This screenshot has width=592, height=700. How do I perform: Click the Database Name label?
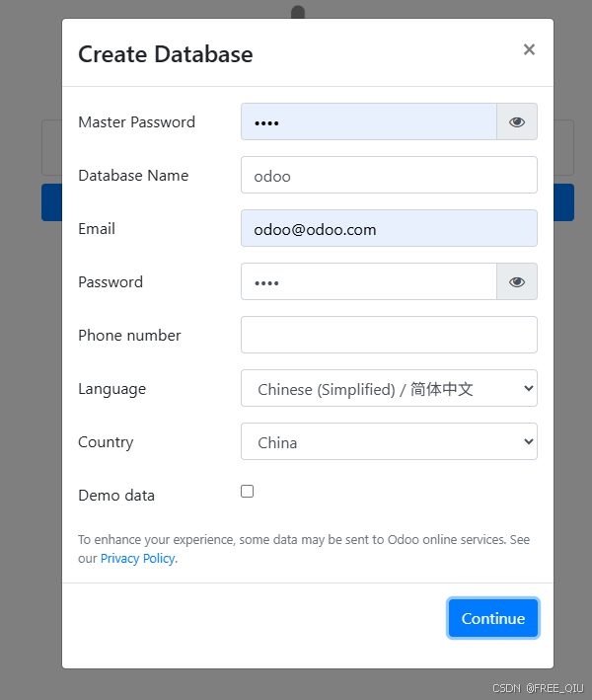click(x=133, y=176)
